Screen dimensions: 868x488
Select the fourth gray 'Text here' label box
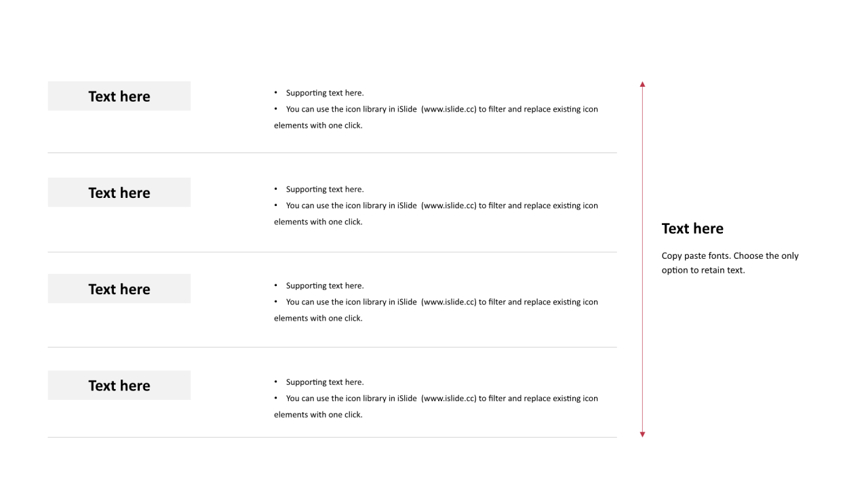point(119,385)
